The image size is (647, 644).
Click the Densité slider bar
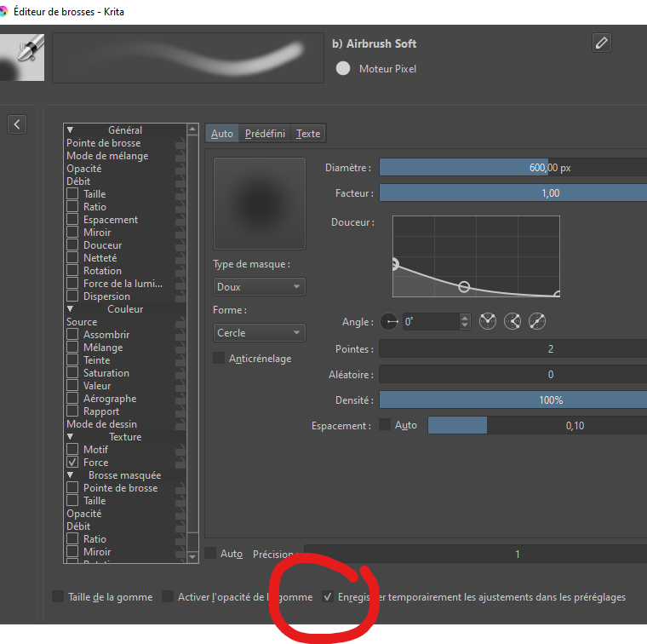click(511, 400)
